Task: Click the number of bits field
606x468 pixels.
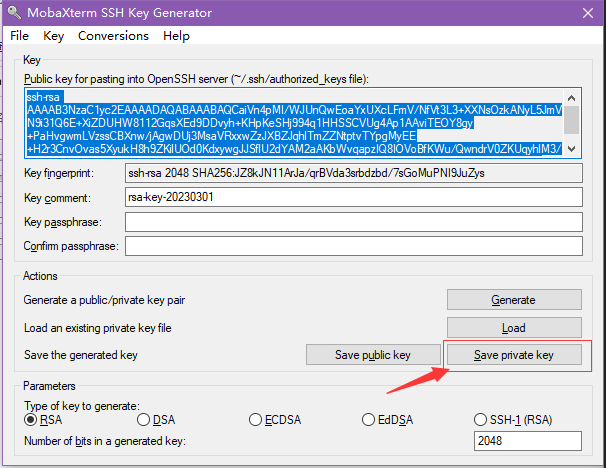Action: point(528,441)
